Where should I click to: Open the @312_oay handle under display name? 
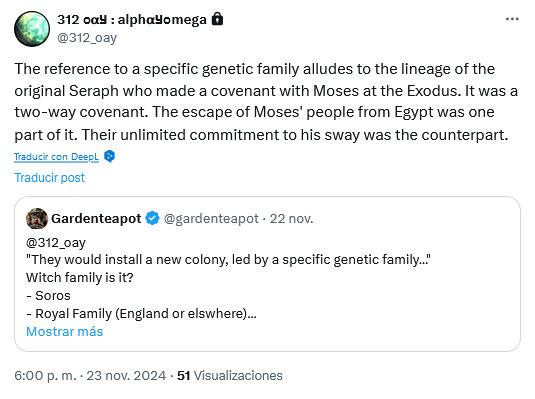coord(87,38)
